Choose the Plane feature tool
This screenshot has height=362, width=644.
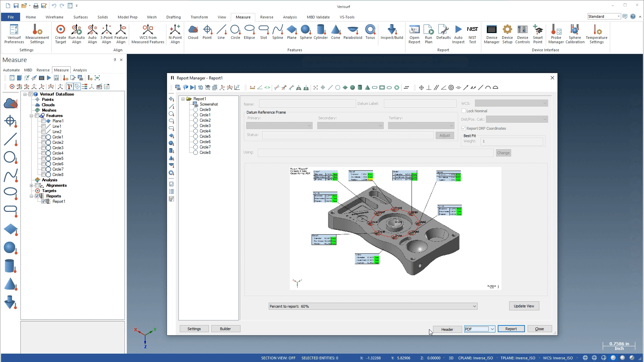(292, 32)
